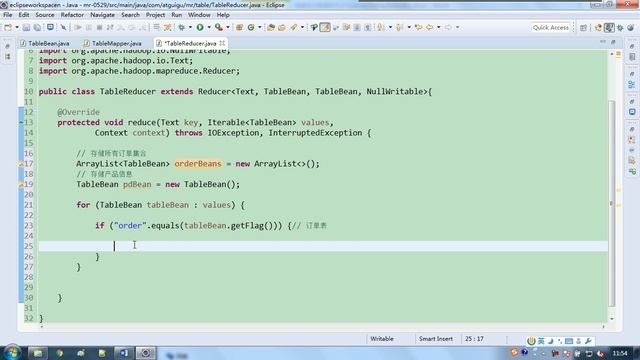
Task: Open the New Java Class dropdown arrow
Action: click(260, 27)
